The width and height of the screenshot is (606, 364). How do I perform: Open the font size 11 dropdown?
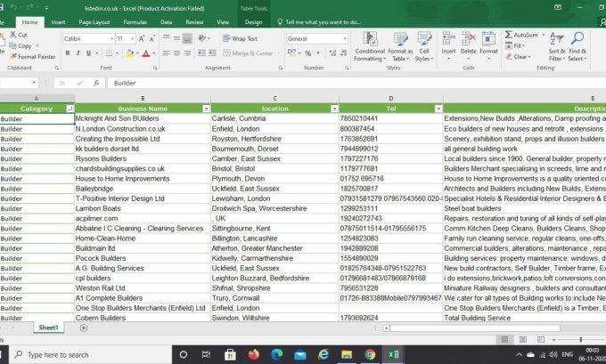[x=132, y=38]
